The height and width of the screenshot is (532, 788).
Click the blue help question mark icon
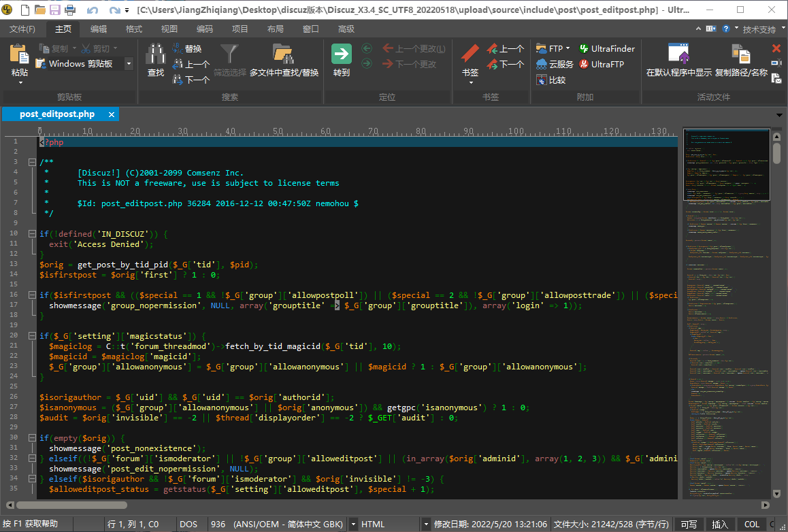click(x=725, y=29)
